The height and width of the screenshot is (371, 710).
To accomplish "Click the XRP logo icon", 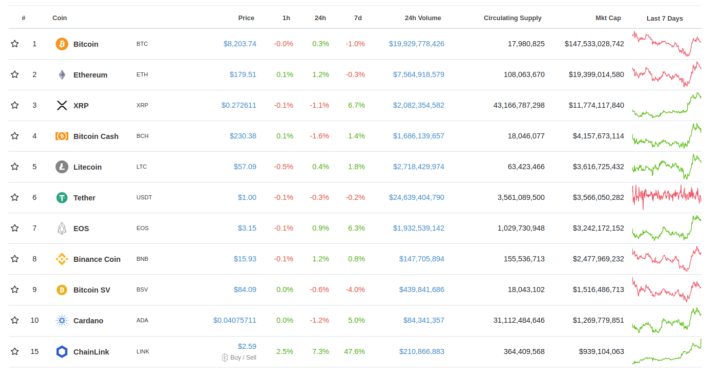I will (x=62, y=106).
